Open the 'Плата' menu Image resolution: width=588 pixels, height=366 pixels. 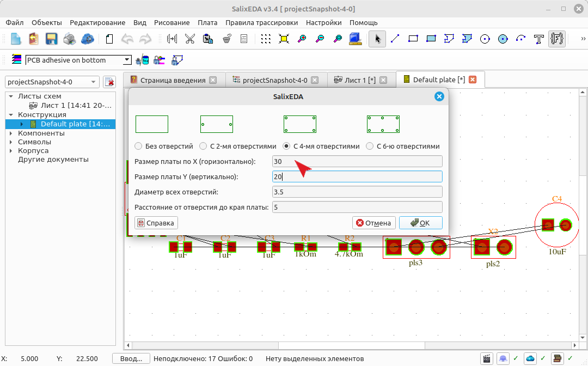(x=207, y=22)
